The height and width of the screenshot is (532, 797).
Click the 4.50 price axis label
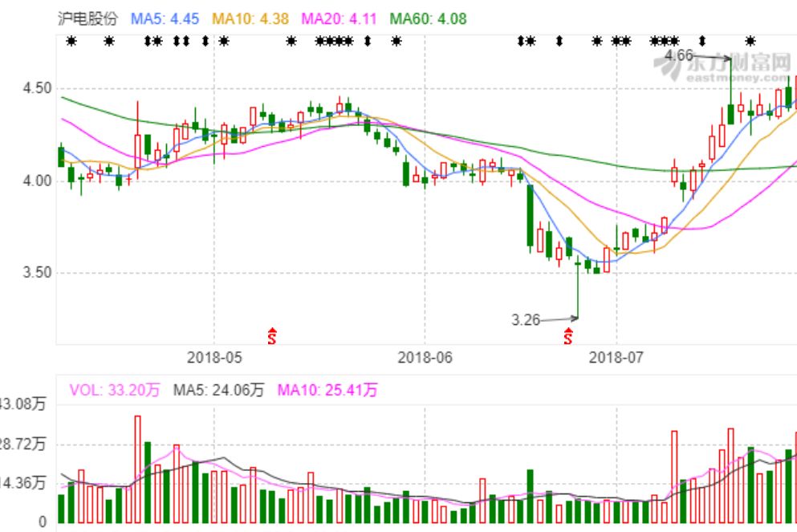[37, 88]
